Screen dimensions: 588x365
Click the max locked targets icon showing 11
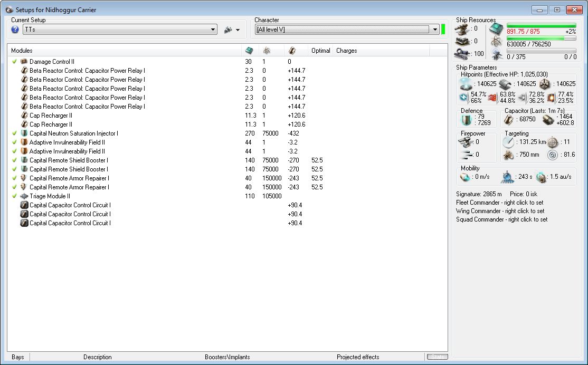point(553,142)
